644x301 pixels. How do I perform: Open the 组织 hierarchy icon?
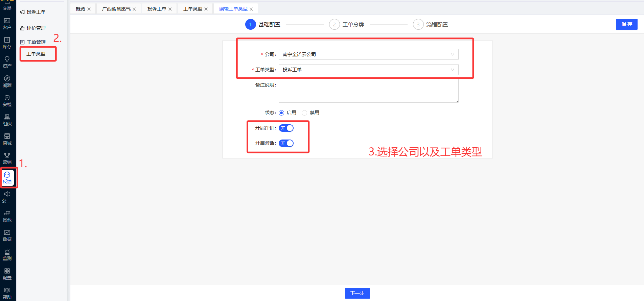pyautogui.click(x=7, y=120)
